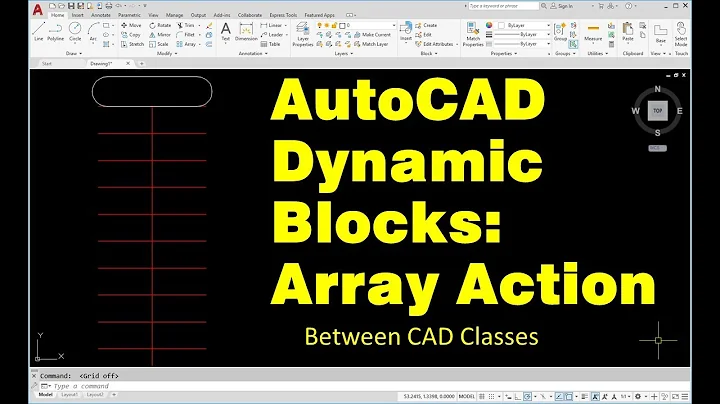
Task: Click the Scale command
Action: click(x=159, y=44)
